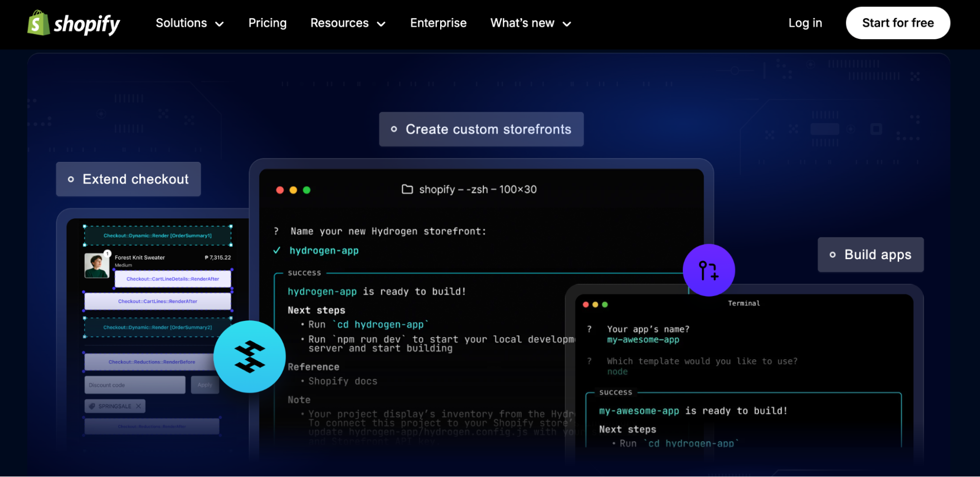
Task: Click the cyan Hydrogen logo circle
Action: click(250, 357)
